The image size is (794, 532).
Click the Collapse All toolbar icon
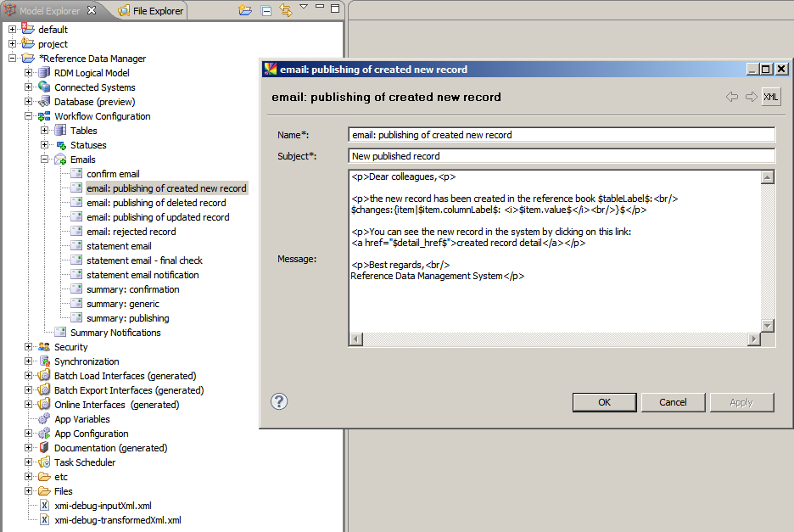point(266,10)
